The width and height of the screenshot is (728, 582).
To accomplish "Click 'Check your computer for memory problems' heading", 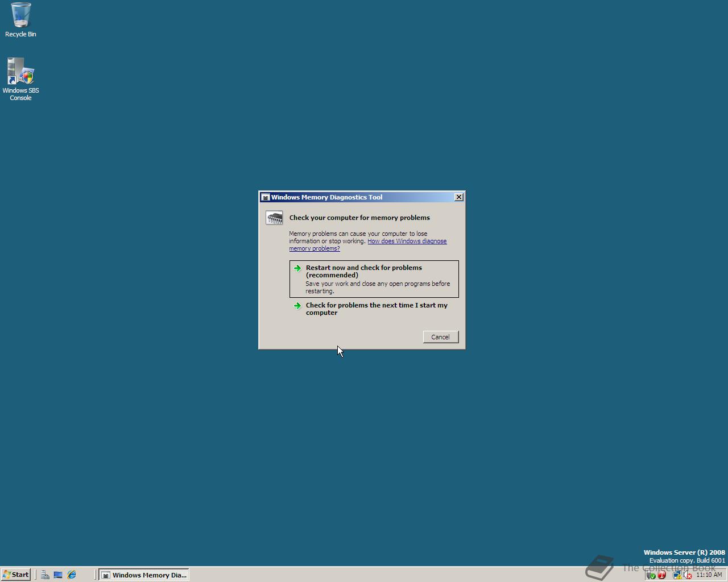I will pyautogui.click(x=359, y=218).
